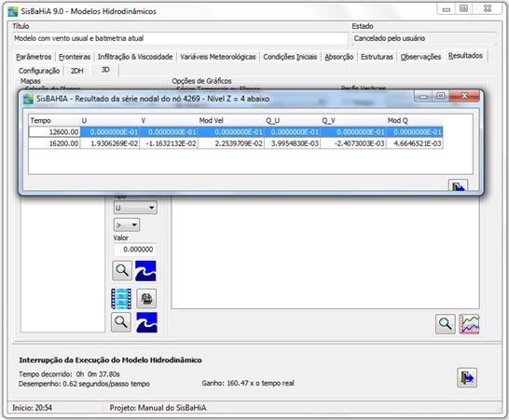Select the cell with time 12600.00
Viewport: 509px width, 420px height.
point(54,132)
